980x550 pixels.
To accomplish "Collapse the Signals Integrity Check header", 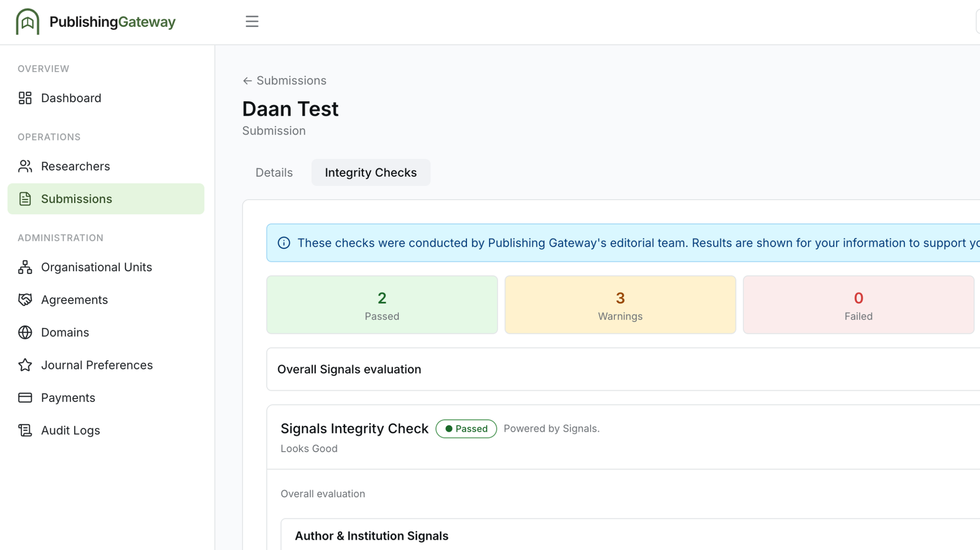I will [x=623, y=437].
